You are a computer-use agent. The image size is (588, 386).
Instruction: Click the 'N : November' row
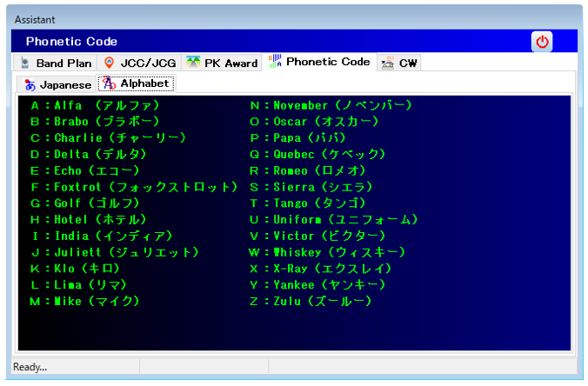[331, 106]
